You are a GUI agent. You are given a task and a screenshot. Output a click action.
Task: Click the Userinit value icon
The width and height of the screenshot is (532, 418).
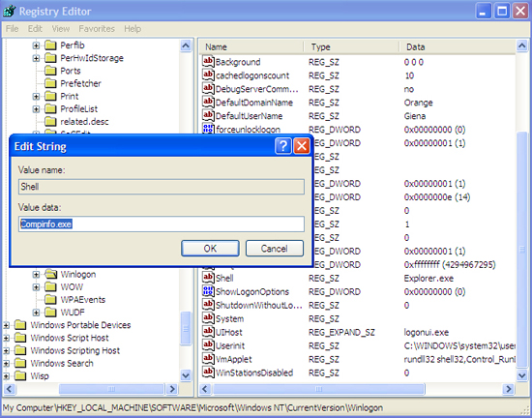tap(208, 345)
